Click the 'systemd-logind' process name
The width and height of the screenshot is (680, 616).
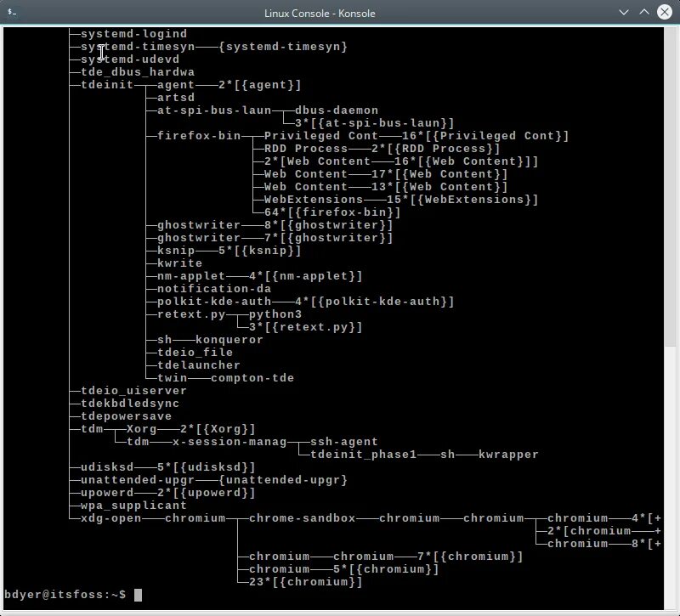coord(134,34)
